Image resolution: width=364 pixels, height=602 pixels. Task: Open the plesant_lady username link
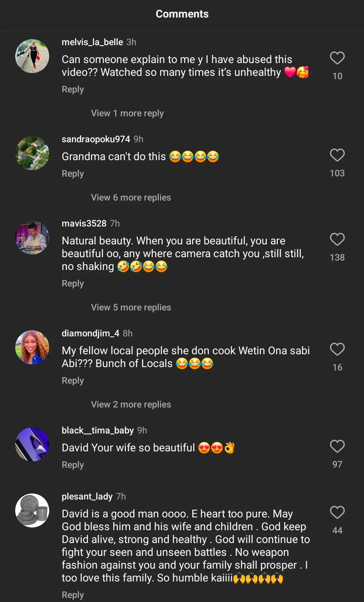[87, 496]
